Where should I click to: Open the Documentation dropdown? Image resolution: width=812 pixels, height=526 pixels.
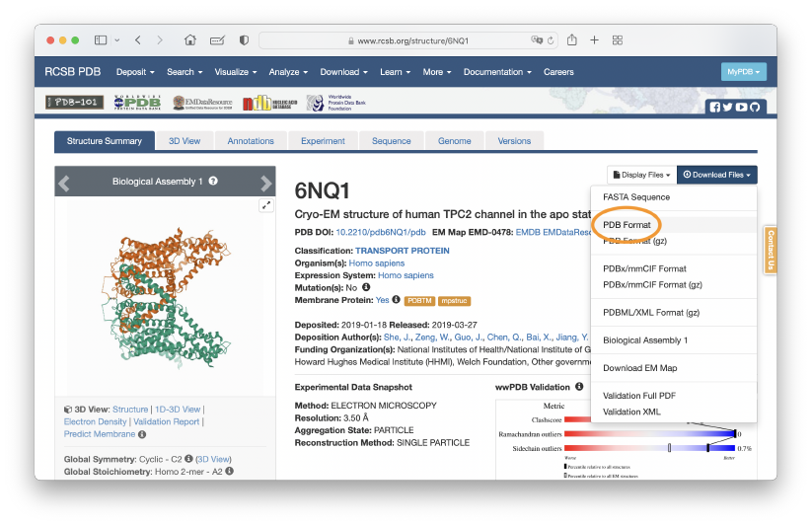click(497, 72)
